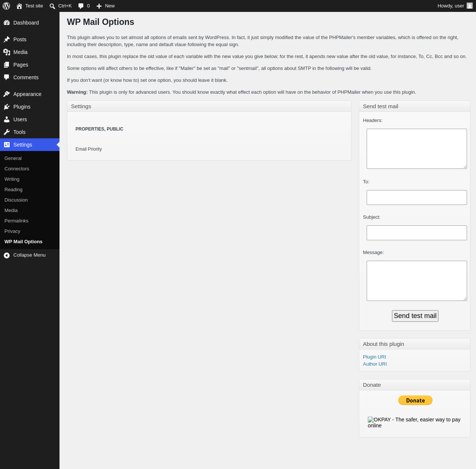Click into the Subject input field
Image resolution: width=476 pixels, height=469 pixels.
pos(417,233)
